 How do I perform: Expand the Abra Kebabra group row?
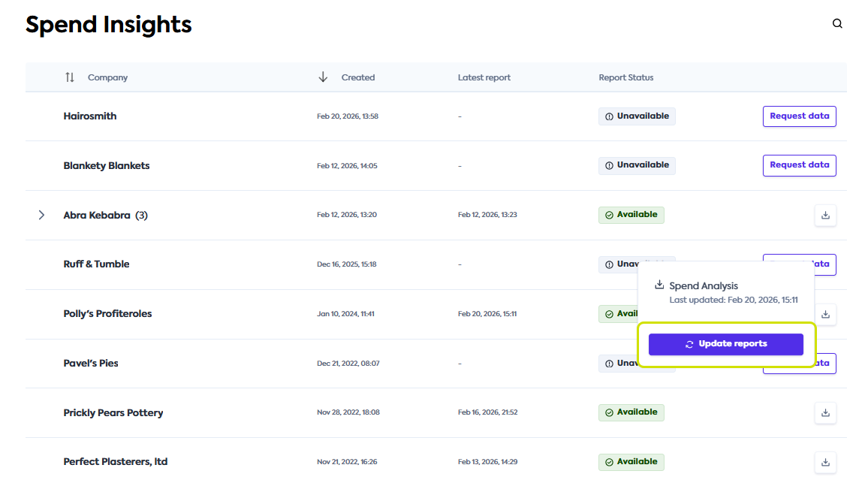point(41,215)
